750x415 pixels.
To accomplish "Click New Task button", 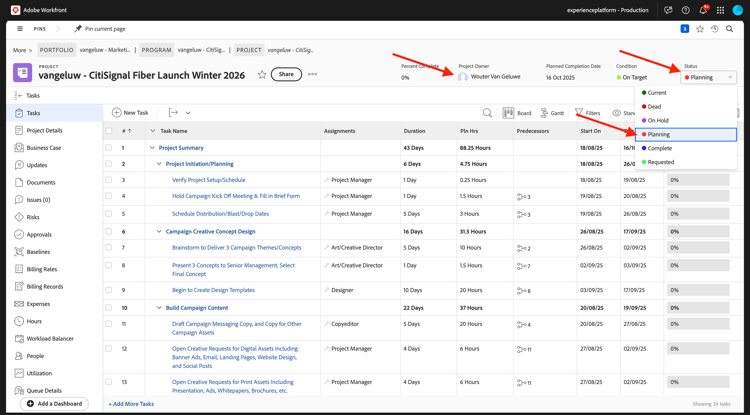I will [130, 113].
